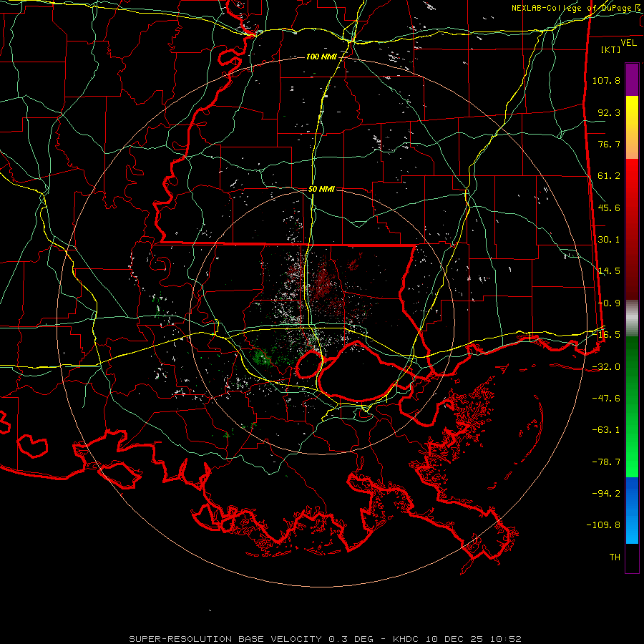644x644 pixels.
Task: Click the 45.6 velocity scale value
Action: point(609,208)
